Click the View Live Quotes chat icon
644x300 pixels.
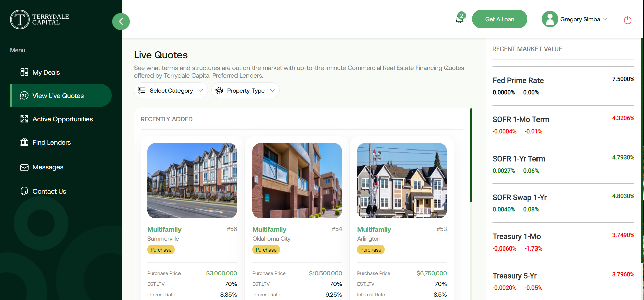pos(24,96)
